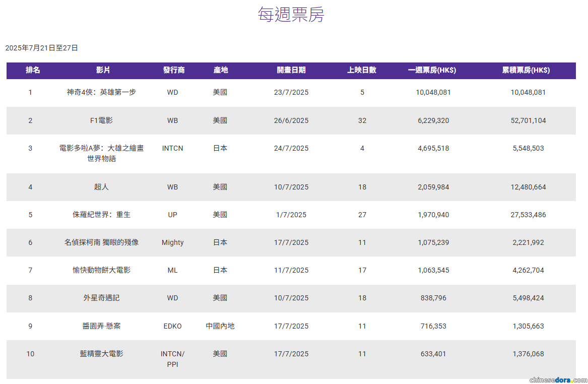Click the chinesedora.com watermark
The width and height of the screenshot is (588, 384).
click(558, 379)
